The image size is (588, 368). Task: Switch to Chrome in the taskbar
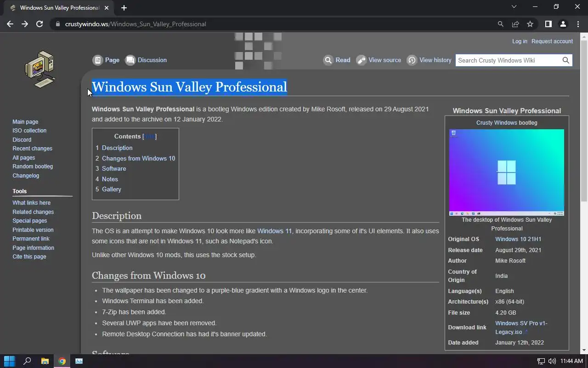(62, 361)
